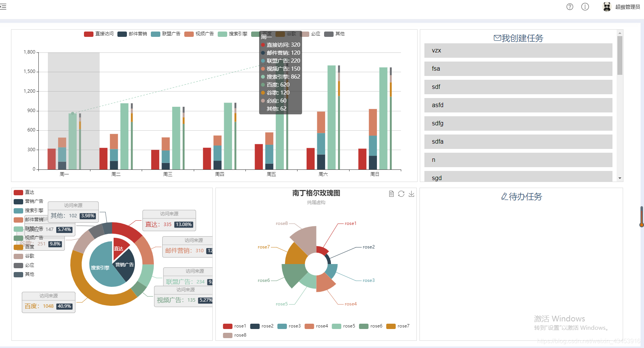
Task: Toggle rose8 in rose chart legend
Action: pos(234,335)
